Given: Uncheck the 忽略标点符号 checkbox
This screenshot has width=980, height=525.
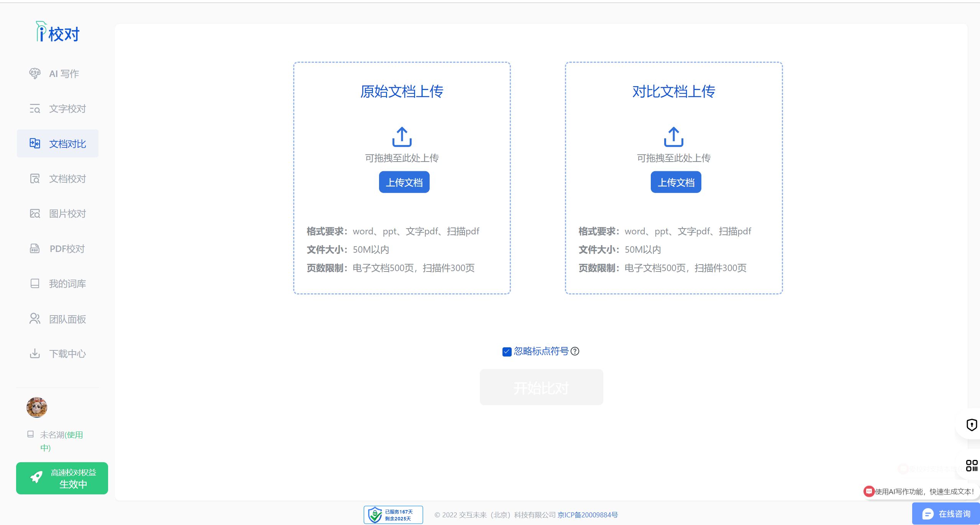Looking at the screenshot, I should 507,352.
